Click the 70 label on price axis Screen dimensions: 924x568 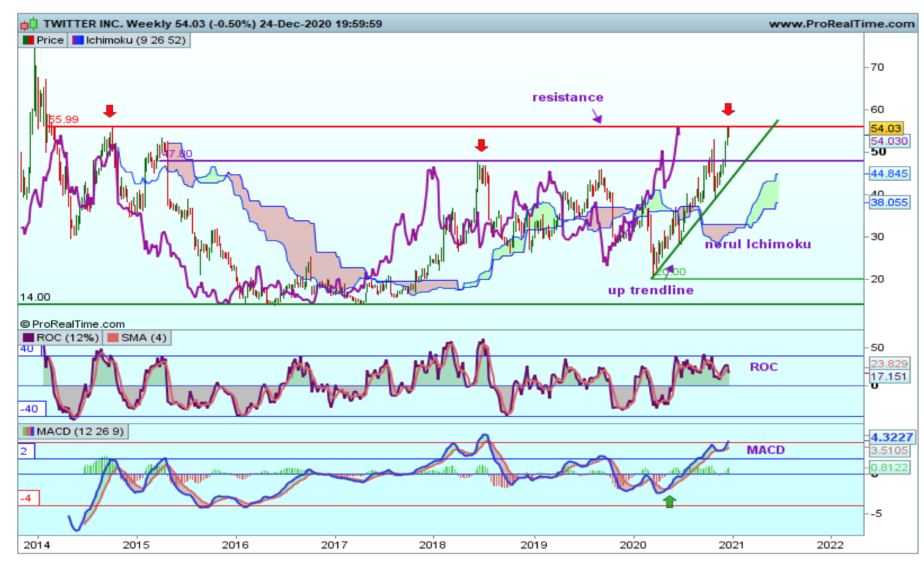[x=878, y=67]
